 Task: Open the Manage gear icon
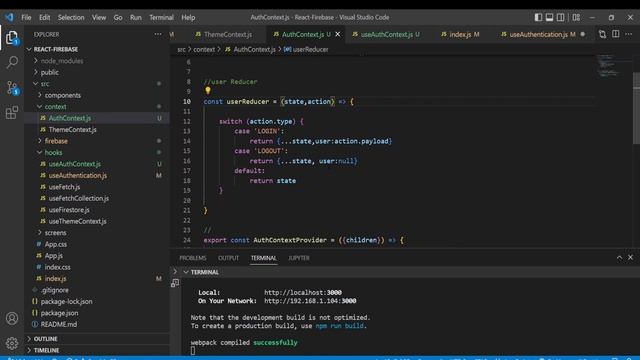tap(12, 343)
